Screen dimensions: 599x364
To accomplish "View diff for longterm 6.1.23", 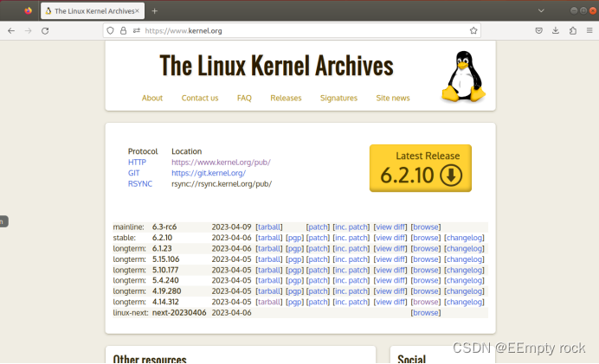I will click(390, 248).
